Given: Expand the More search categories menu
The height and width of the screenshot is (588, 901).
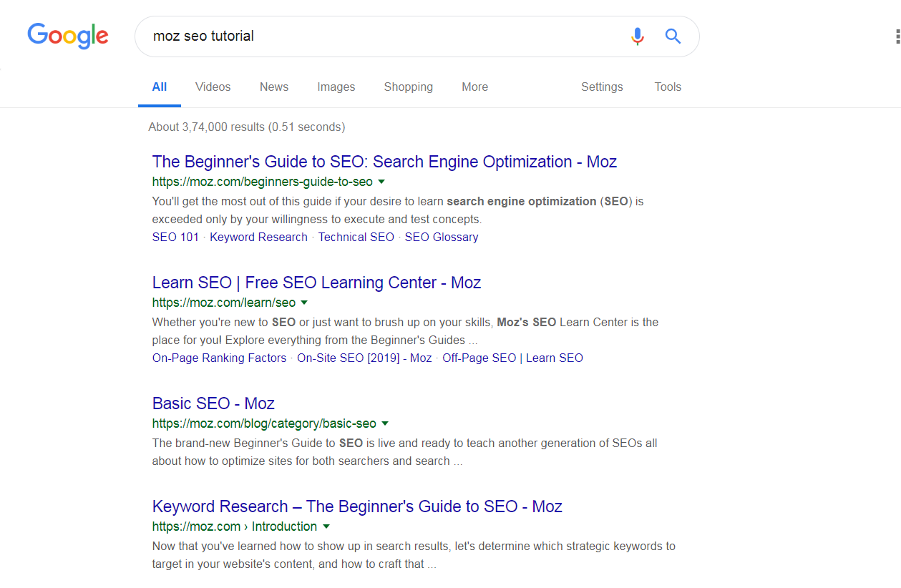Looking at the screenshot, I should pyautogui.click(x=475, y=87).
